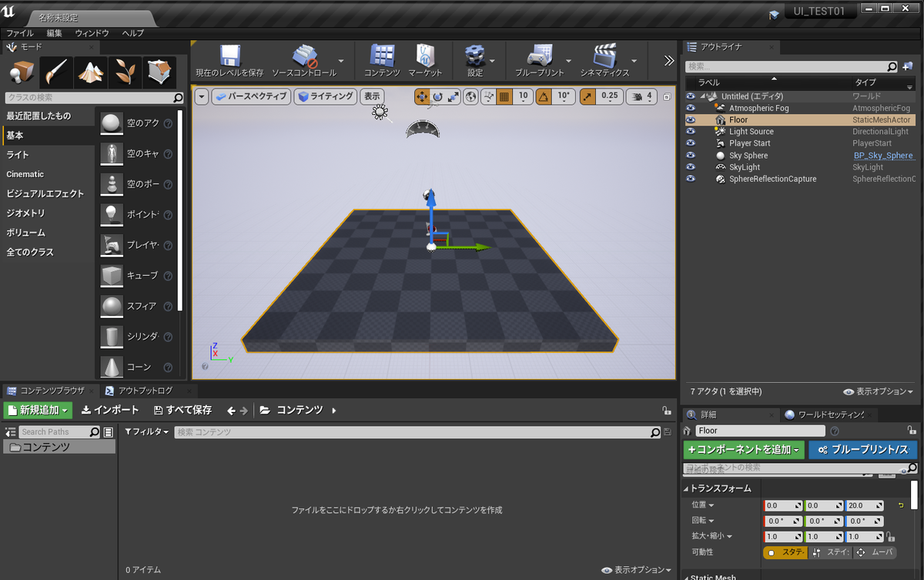Set mobility to Movable

[x=874, y=552]
